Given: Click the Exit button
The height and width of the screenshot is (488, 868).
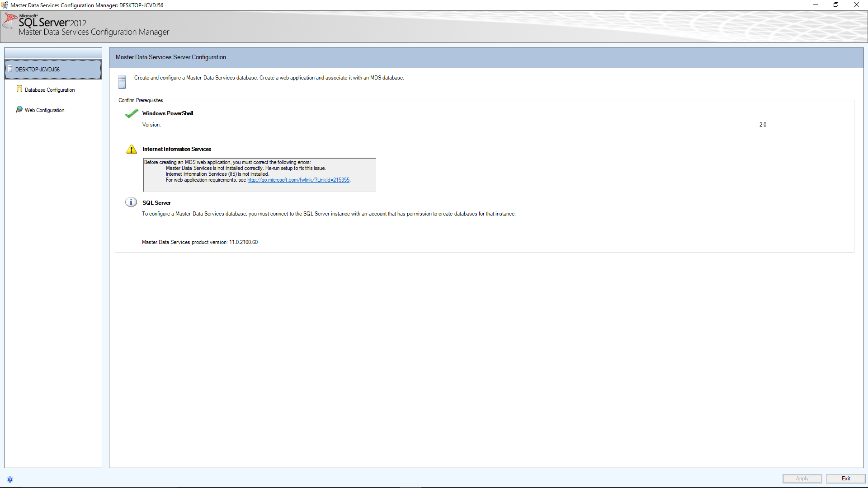Looking at the screenshot, I should point(846,479).
